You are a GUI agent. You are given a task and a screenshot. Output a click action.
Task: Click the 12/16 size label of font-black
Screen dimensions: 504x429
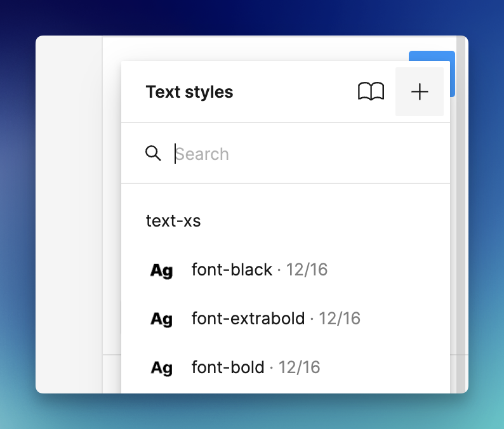[x=307, y=270]
